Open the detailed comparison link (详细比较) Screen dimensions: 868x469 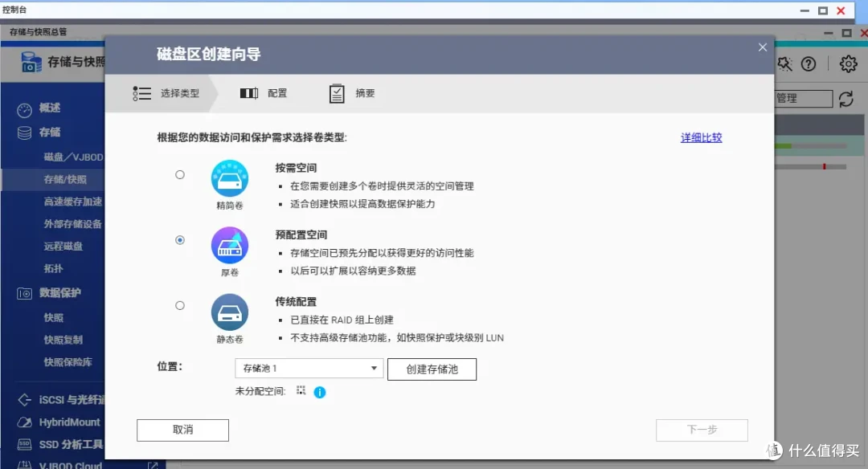tap(702, 137)
